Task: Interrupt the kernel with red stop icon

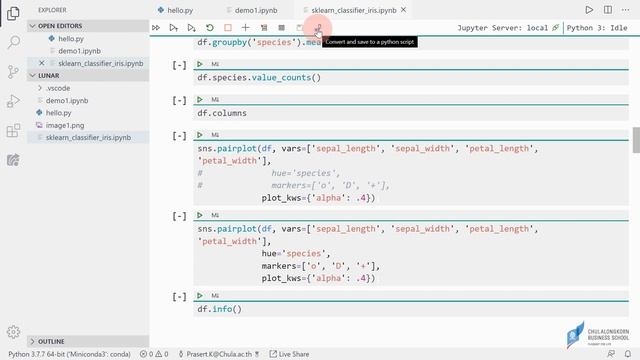Action: (228, 28)
